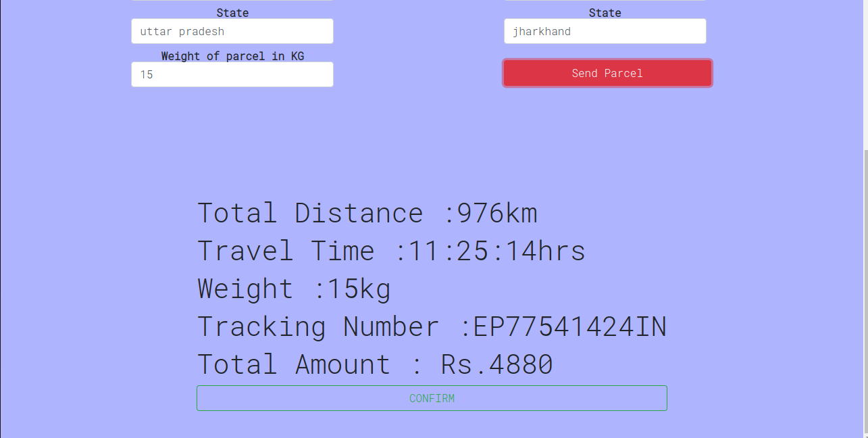Viewport: 868px width, 438px height.
Task: Select the sender state field showing uttar pradesh
Action: click(232, 31)
